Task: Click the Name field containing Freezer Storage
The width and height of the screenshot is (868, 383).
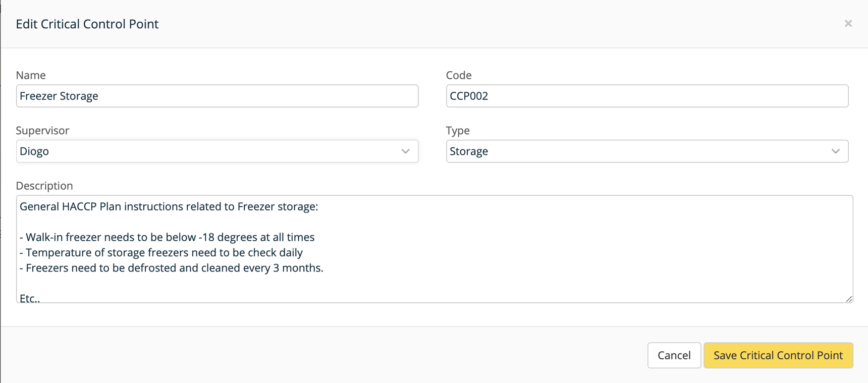Action: point(217,96)
